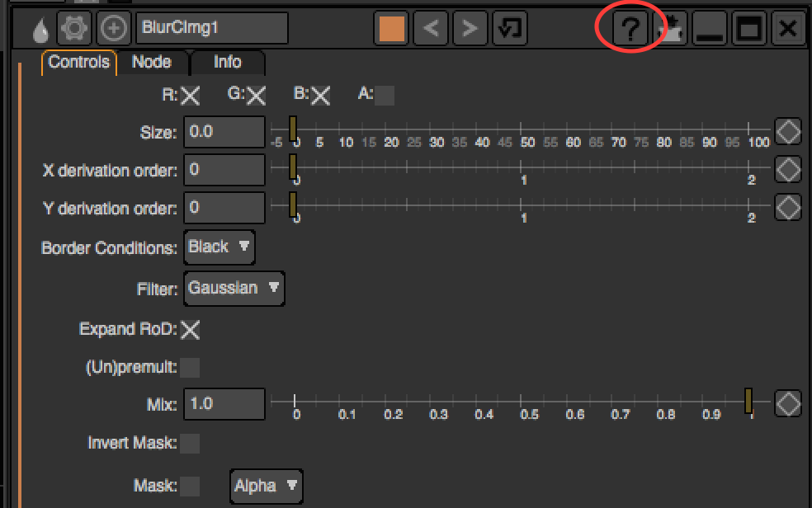The width and height of the screenshot is (812, 508).
Task: Click the BlurCImg1 node name field
Action: click(x=212, y=28)
